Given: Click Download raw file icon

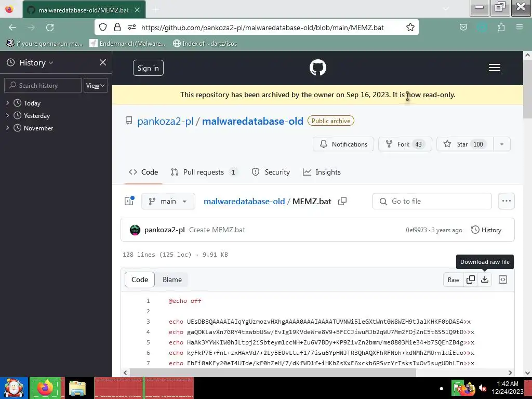Looking at the screenshot, I should point(485,280).
